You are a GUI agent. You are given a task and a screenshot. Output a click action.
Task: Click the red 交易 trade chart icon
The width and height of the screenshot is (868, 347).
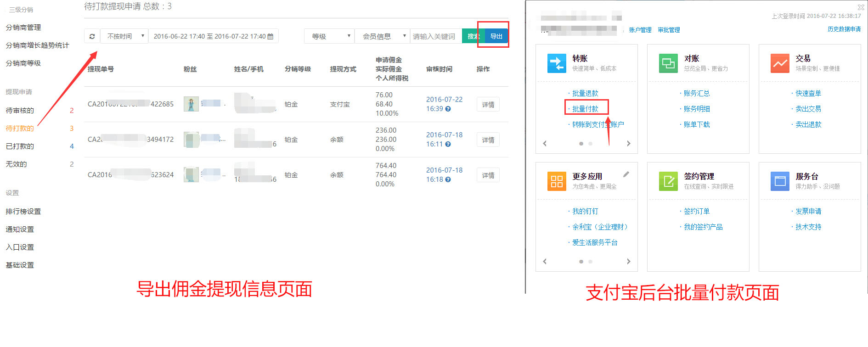point(780,63)
